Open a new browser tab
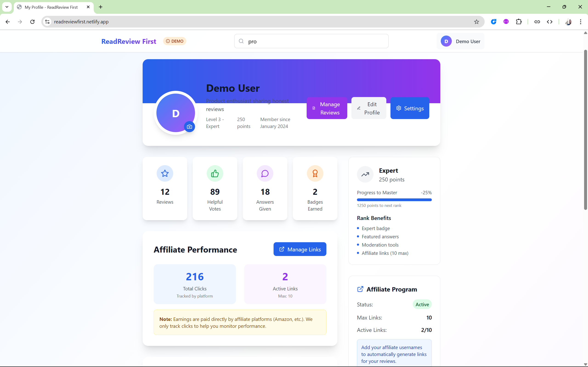Screen dimensions: 588x367 click(101, 7)
